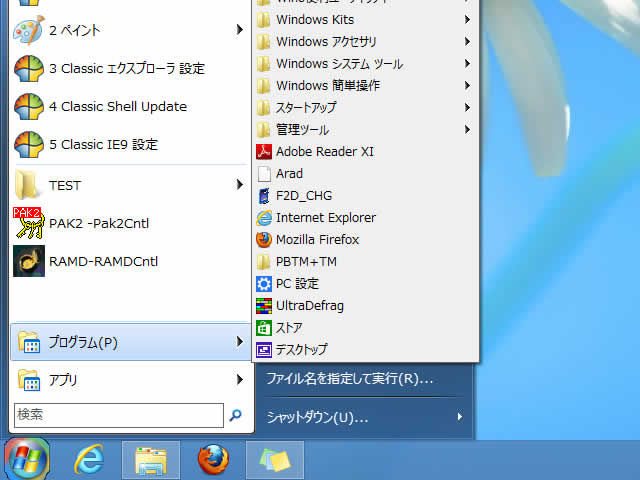
Task: Click the Store (ストア) icon
Action: pos(264,328)
